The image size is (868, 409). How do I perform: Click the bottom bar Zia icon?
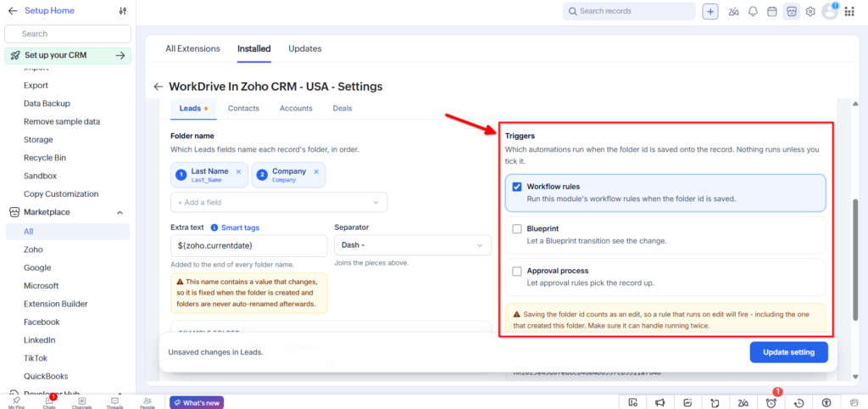tap(743, 403)
